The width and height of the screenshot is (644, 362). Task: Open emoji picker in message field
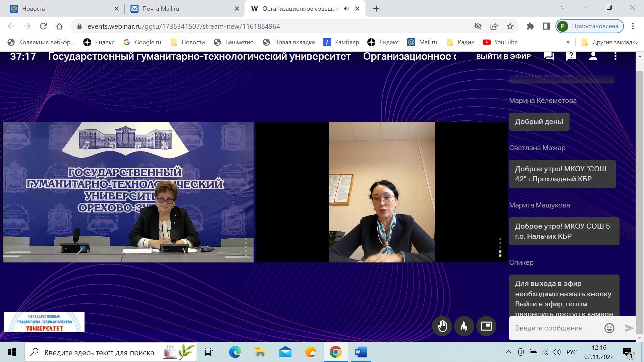(609, 328)
